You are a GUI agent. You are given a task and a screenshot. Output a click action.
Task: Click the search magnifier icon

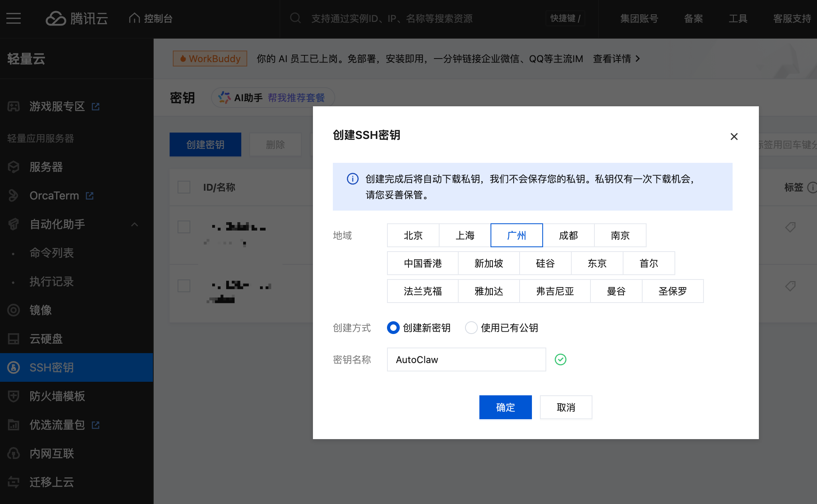[x=295, y=18]
